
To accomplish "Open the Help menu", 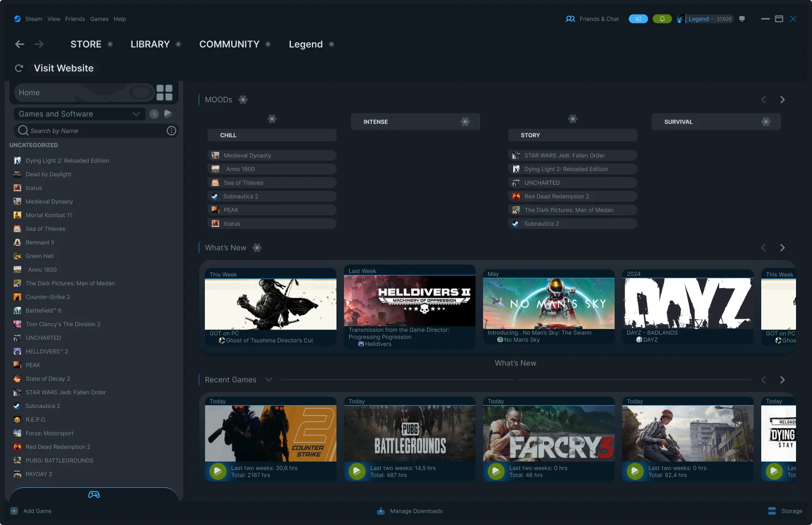I will click(x=120, y=19).
